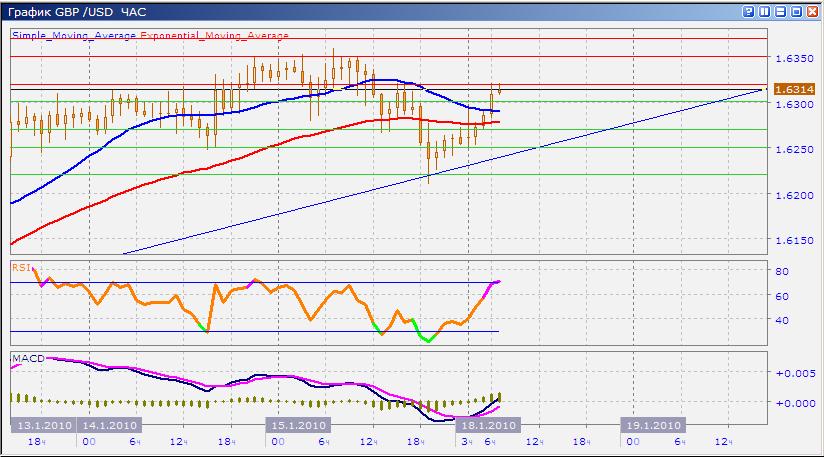Close the GBP/USD chart window
Viewport: 824px width, 457px height.
812,11
